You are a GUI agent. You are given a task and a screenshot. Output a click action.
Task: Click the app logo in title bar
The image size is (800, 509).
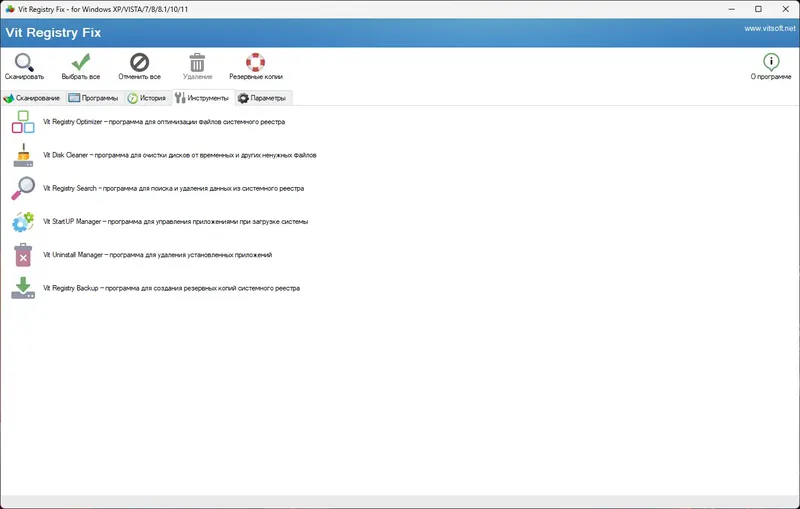coord(10,9)
